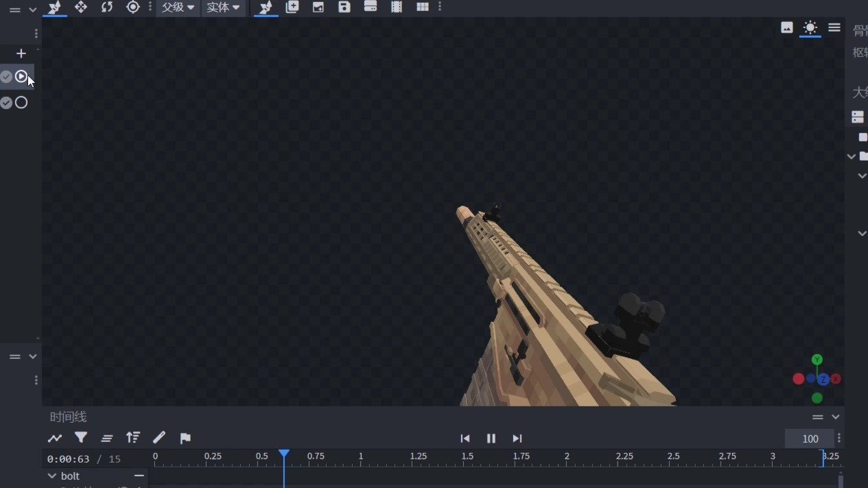Viewport: 868px width, 488px height.
Task: Collapse the 时间线 panel chevron
Action: pyautogui.click(x=836, y=417)
